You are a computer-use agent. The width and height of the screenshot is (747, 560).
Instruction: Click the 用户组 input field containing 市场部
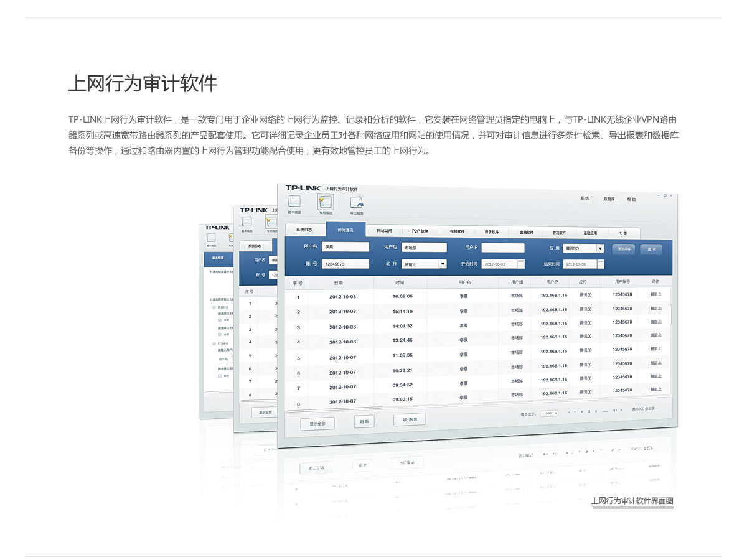[x=424, y=248]
